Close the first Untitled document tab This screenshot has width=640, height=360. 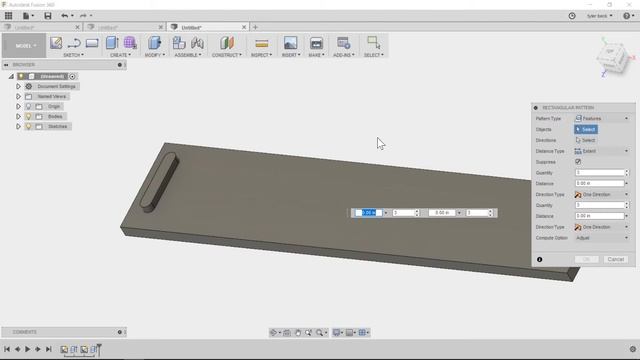[x=78, y=27]
